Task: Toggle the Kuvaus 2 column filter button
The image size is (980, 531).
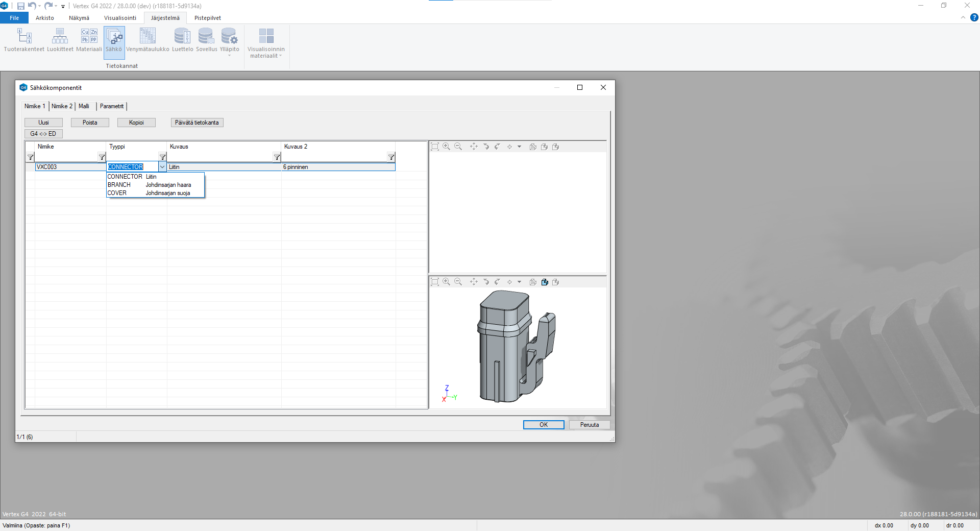Action: (391, 157)
